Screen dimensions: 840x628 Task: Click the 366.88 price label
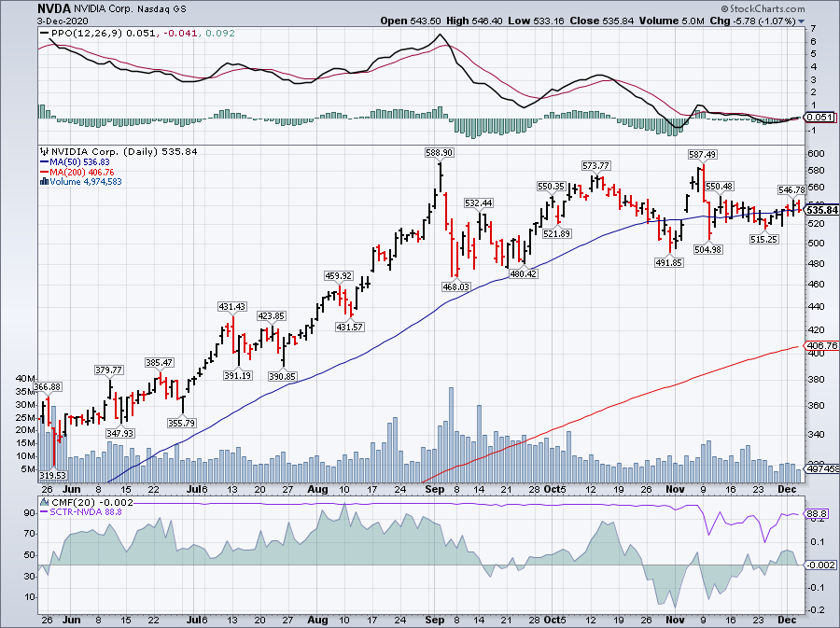click(x=48, y=387)
